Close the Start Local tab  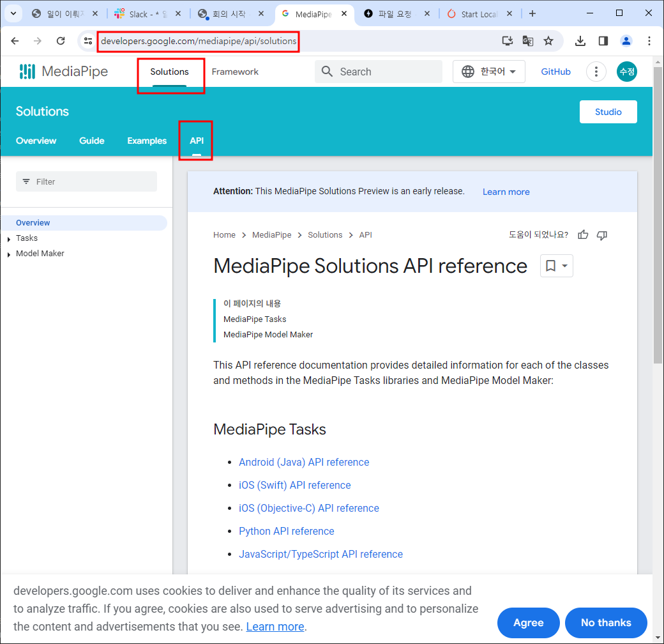pos(509,13)
